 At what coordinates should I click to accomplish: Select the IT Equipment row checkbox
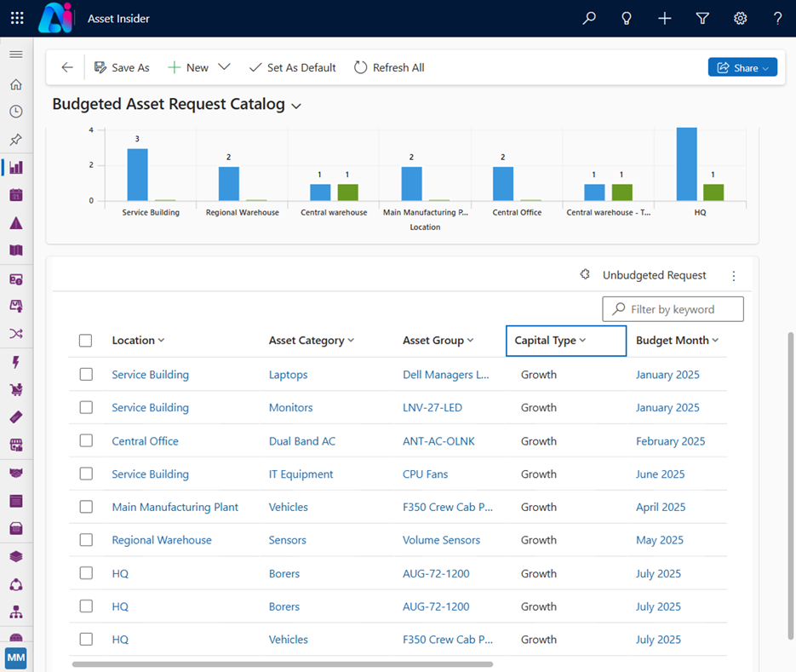tap(86, 474)
